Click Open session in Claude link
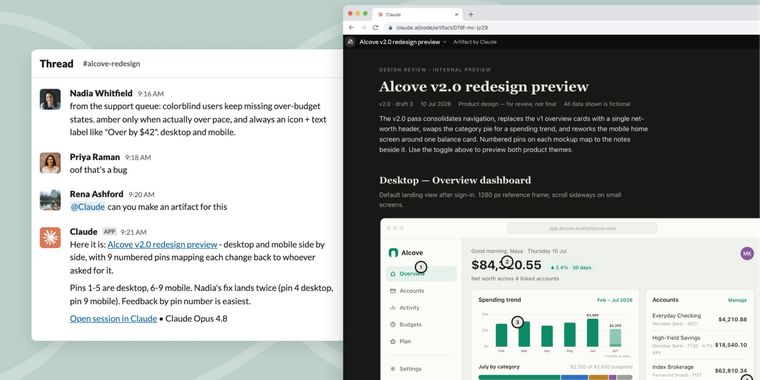This screenshot has width=760, height=380. click(x=113, y=319)
